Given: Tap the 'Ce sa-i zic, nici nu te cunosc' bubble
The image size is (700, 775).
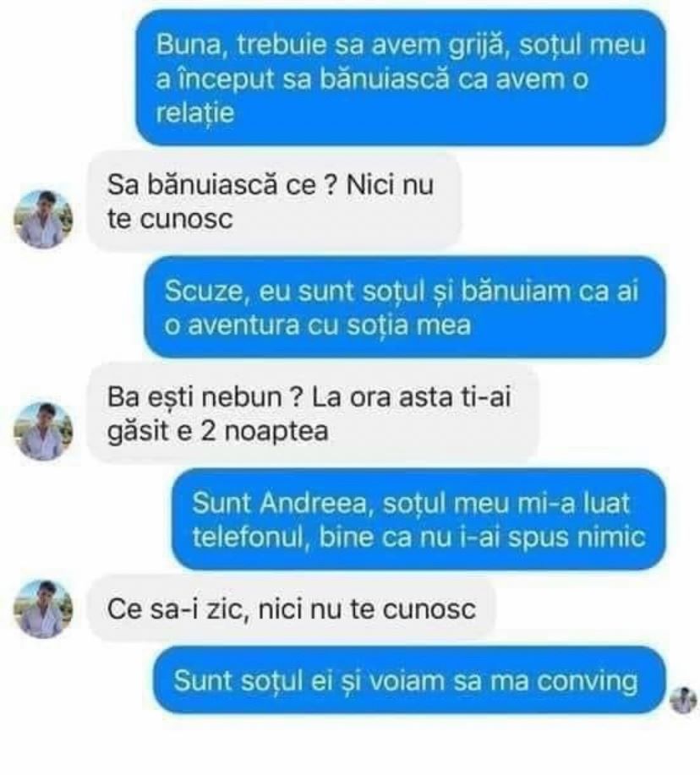Looking at the screenshot, I should [292, 609].
